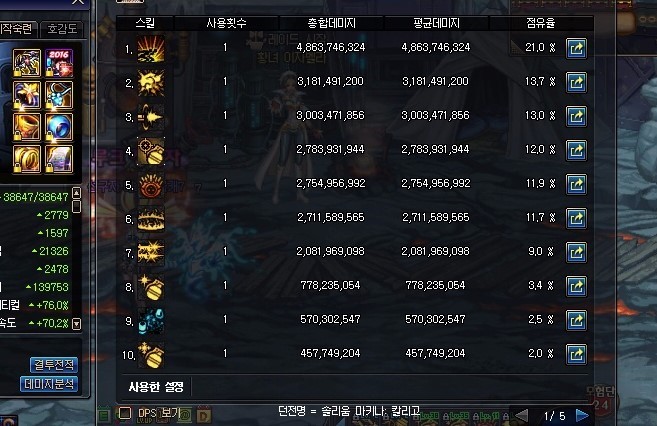Screen dimensions: 657x426
Task: Click stats list scroll down arrow
Action: pyautogui.click(x=76, y=323)
